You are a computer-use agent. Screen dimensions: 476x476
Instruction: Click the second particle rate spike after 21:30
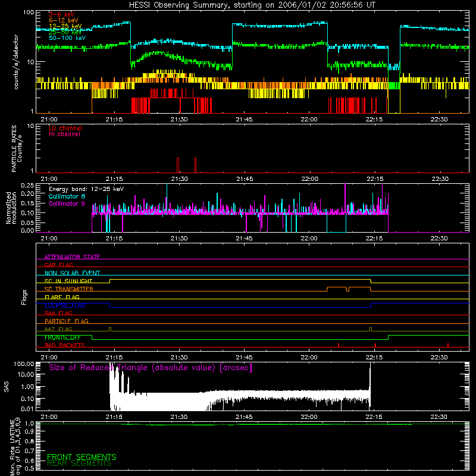[x=196, y=165]
